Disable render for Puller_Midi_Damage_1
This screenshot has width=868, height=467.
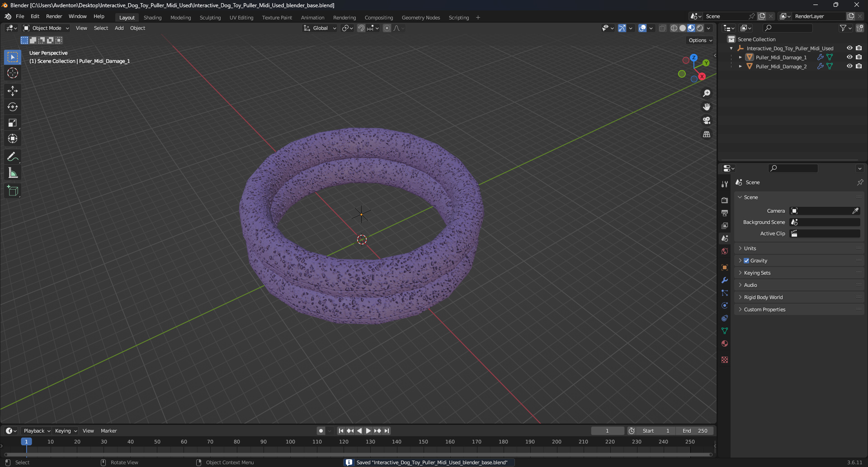(859, 57)
